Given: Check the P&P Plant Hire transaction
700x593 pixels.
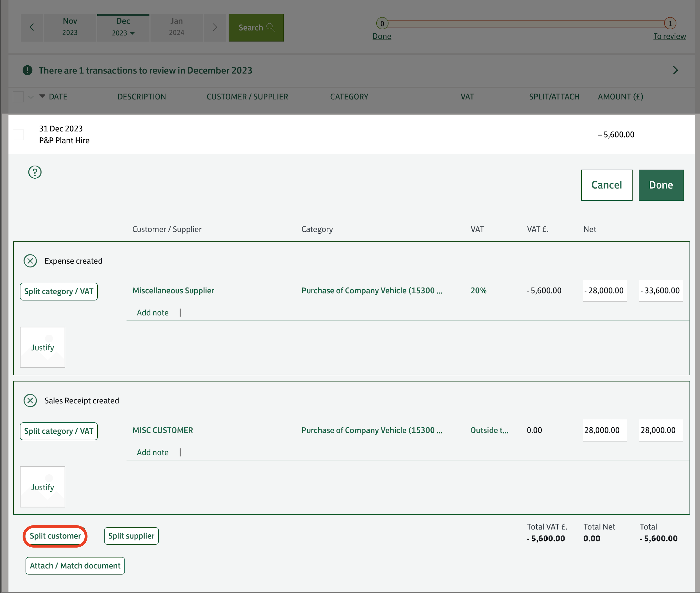Looking at the screenshot, I should point(18,134).
